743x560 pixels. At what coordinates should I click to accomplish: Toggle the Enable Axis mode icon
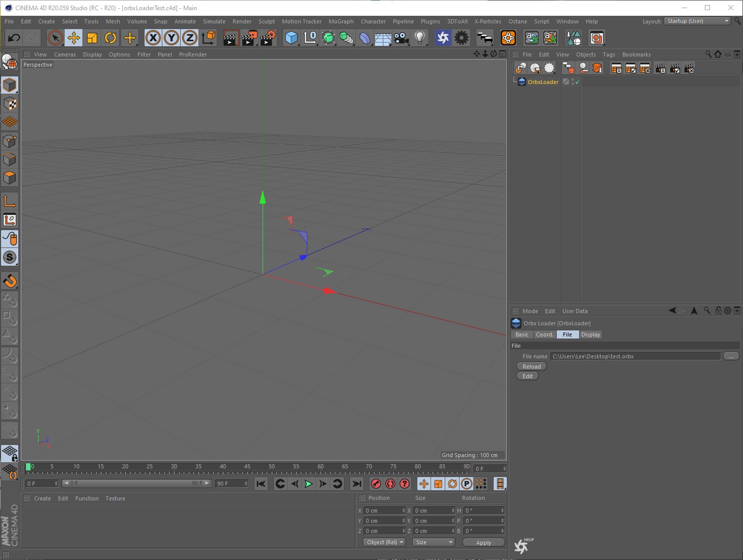point(10,202)
